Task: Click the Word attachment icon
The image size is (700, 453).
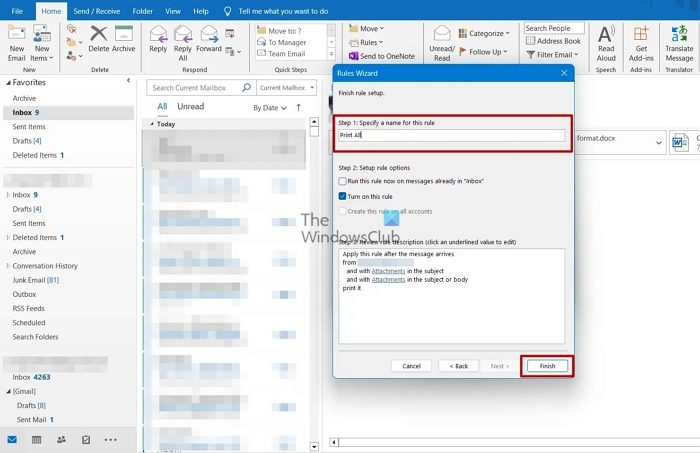Action: [679, 143]
